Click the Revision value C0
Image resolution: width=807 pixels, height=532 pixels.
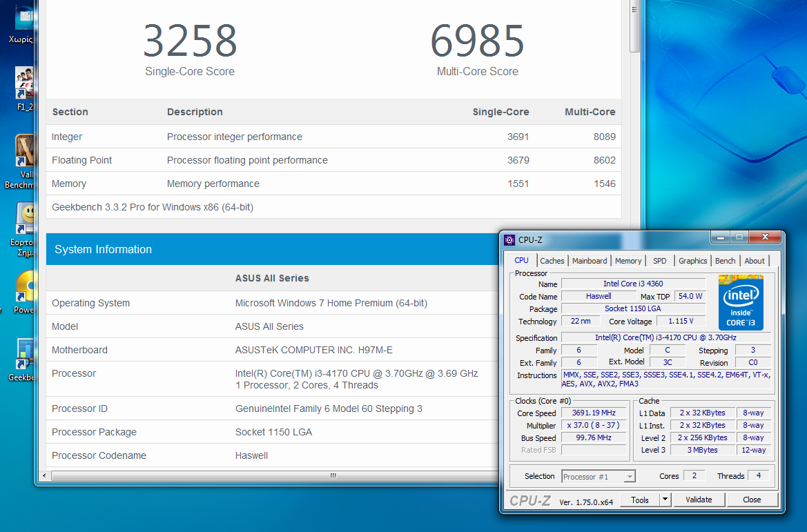753,362
